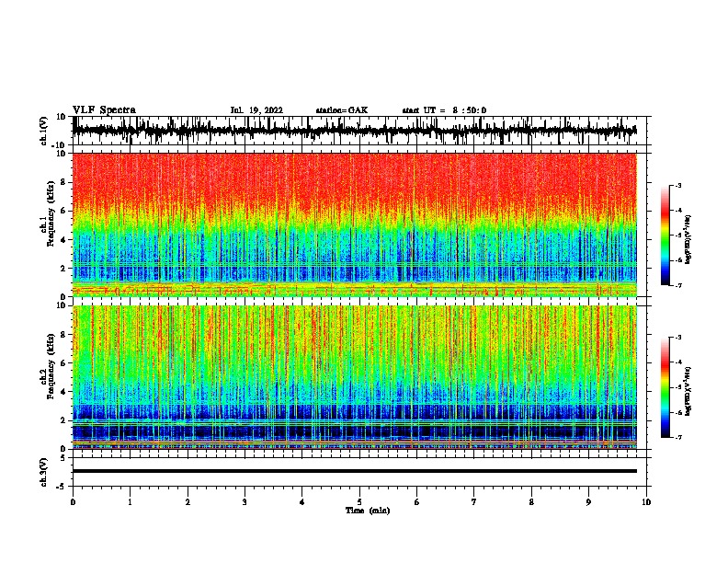The image size is (728, 563).
Task: Click the flat black ch.3 trace line
Action: click(x=354, y=471)
